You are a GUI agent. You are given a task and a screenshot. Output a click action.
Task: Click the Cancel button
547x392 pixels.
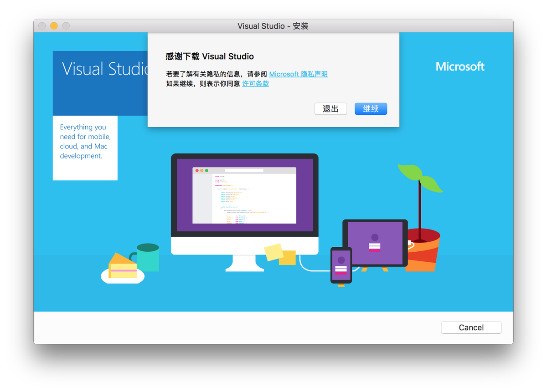click(471, 327)
